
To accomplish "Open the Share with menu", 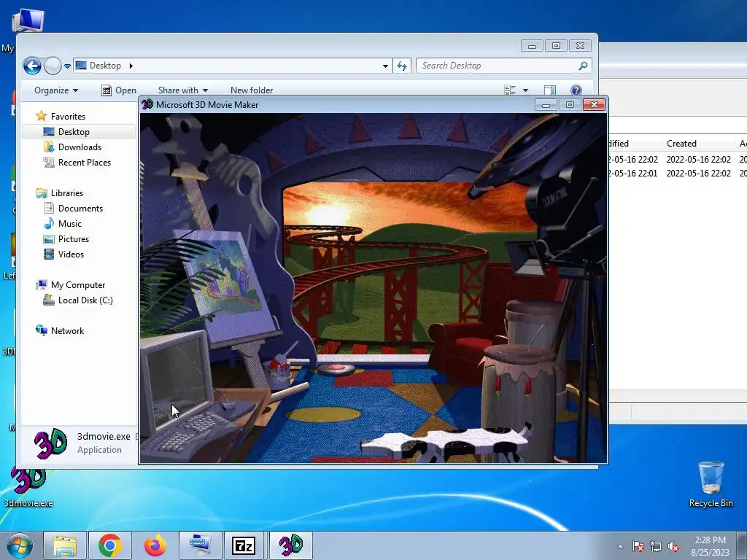I will click(x=183, y=90).
